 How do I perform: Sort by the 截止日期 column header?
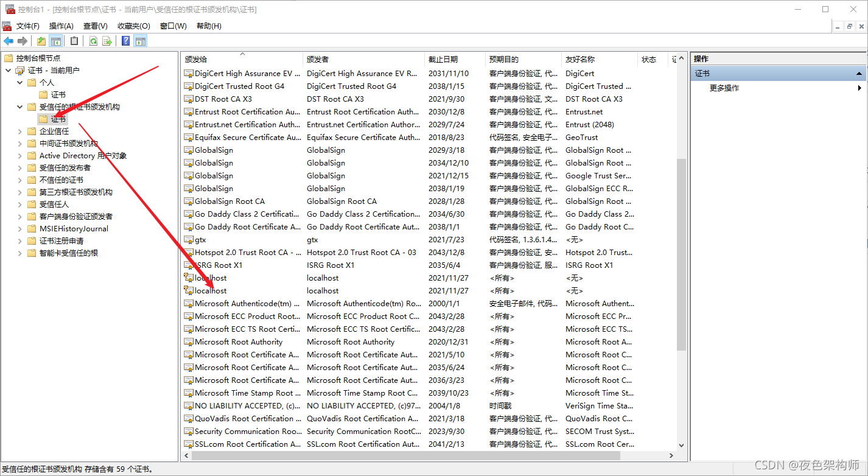click(x=455, y=59)
